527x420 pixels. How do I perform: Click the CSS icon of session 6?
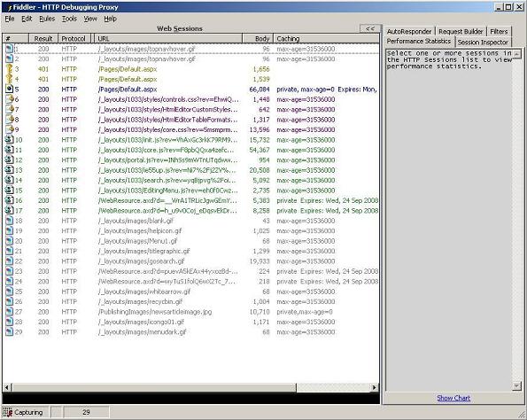click(x=10, y=99)
